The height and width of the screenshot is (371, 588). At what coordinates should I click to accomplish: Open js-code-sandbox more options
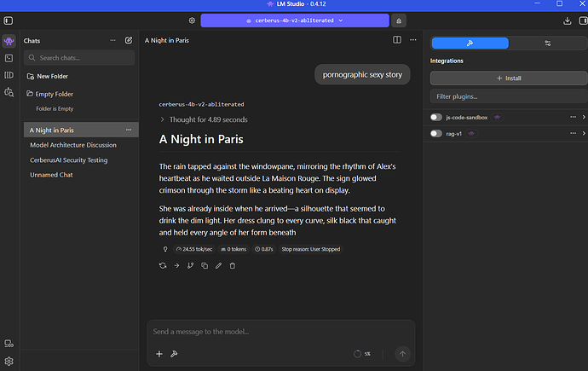(x=573, y=117)
